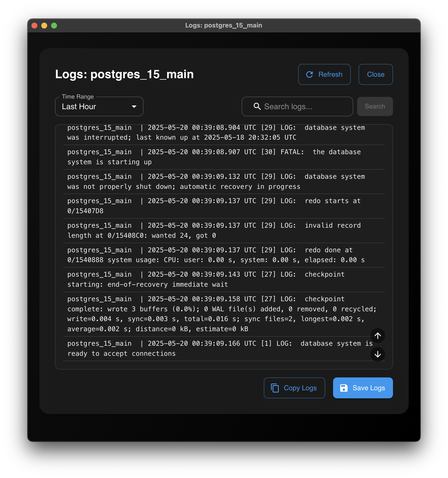Viewport: 448px width, 478px height.
Task: Open the Time Range dropdown
Action: 99,106
